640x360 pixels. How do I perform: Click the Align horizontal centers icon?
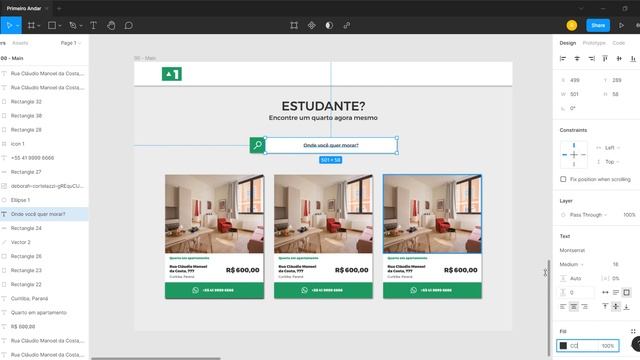[x=577, y=59]
